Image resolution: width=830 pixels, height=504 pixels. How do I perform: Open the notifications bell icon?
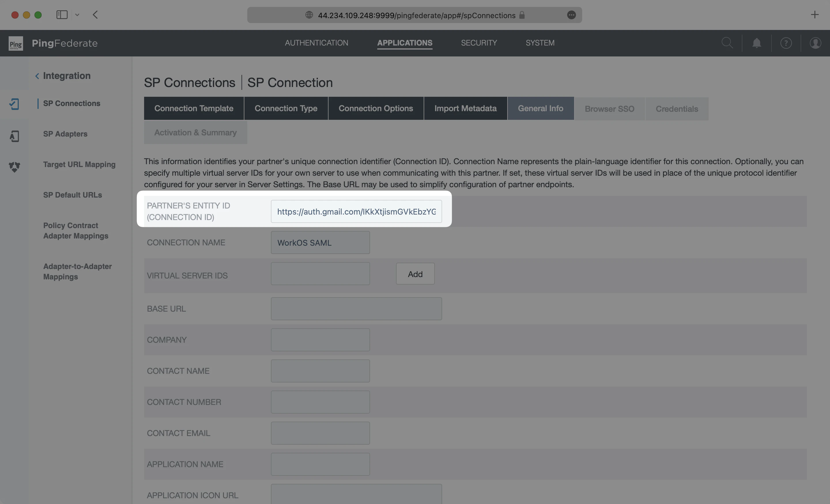pyautogui.click(x=757, y=43)
